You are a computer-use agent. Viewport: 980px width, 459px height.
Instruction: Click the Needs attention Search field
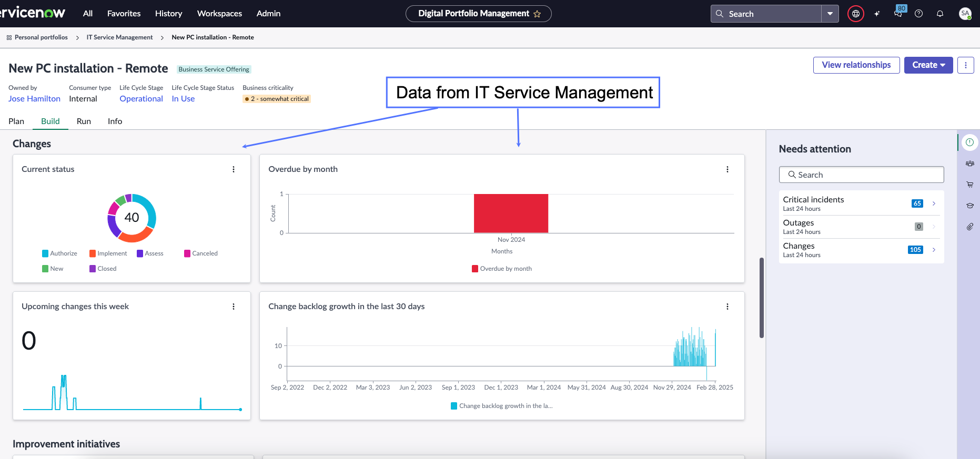tap(861, 175)
